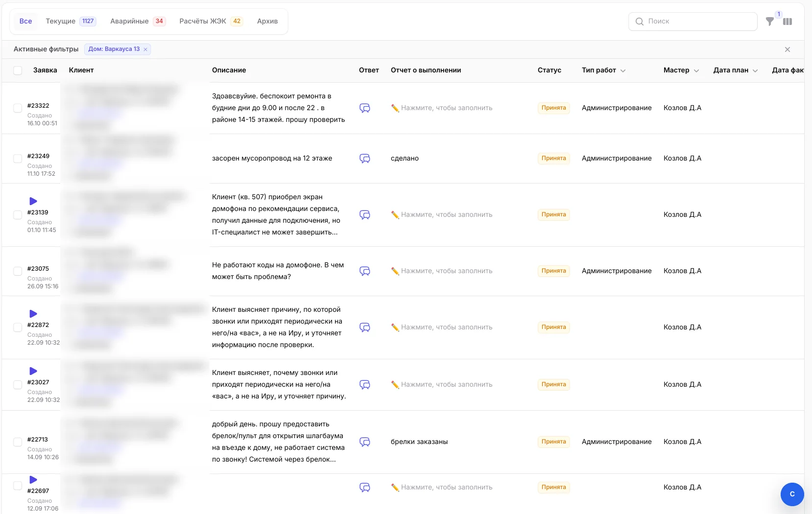Switch to the 'Текущие' tab
The height and width of the screenshot is (514, 812).
pos(71,21)
